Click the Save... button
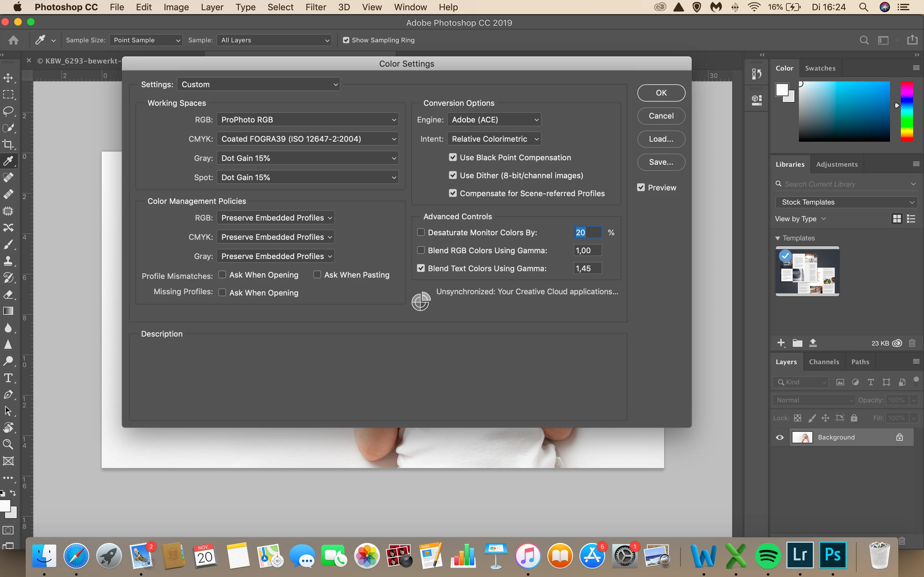Viewport: 924px width, 577px height. 661,162
